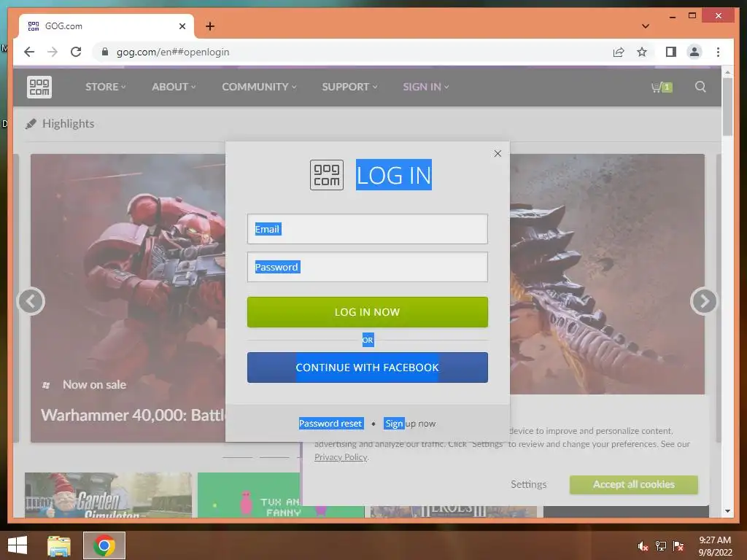The height and width of the screenshot is (560, 747).
Task: Go to next highlight slide arrow
Action: (x=704, y=301)
